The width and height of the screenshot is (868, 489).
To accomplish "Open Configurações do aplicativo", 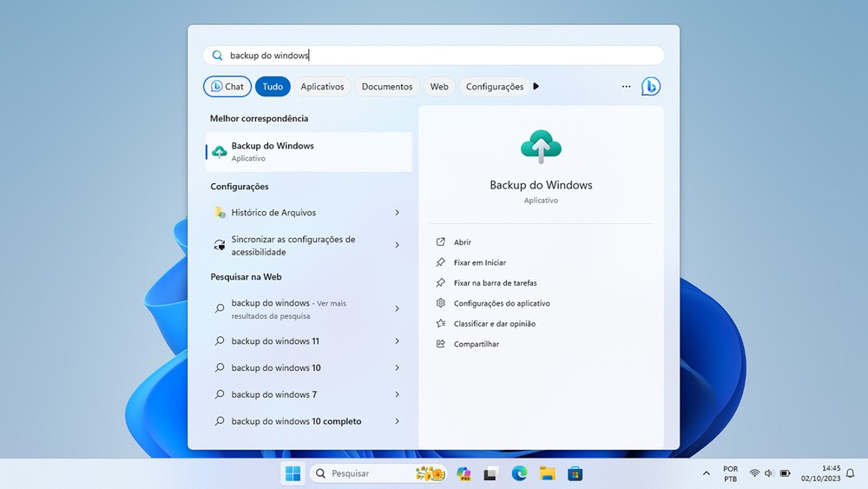I will coord(502,303).
